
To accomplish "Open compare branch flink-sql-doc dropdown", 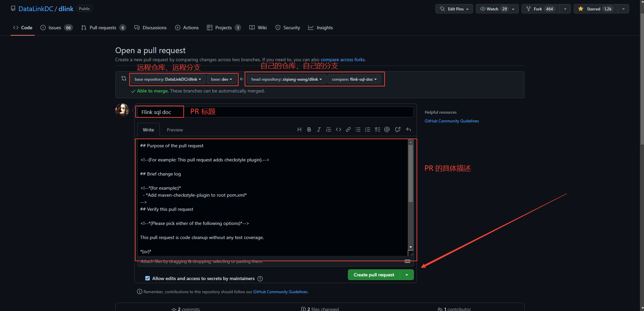I will click(x=354, y=79).
